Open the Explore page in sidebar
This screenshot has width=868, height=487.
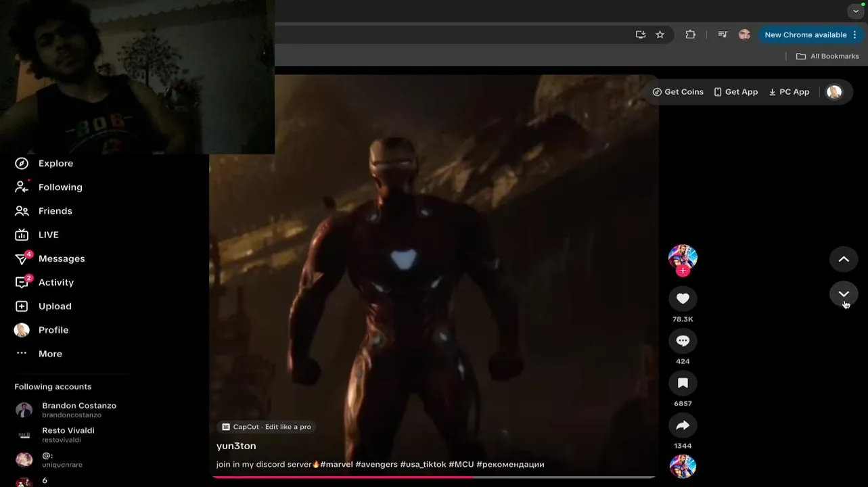click(x=44, y=163)
